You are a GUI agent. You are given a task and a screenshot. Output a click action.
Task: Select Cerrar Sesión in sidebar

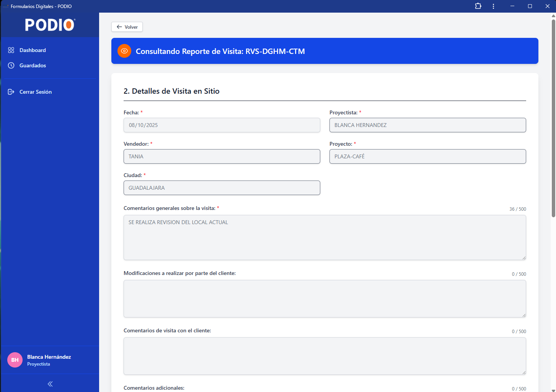pyautogui.click(x=50, y=92)
